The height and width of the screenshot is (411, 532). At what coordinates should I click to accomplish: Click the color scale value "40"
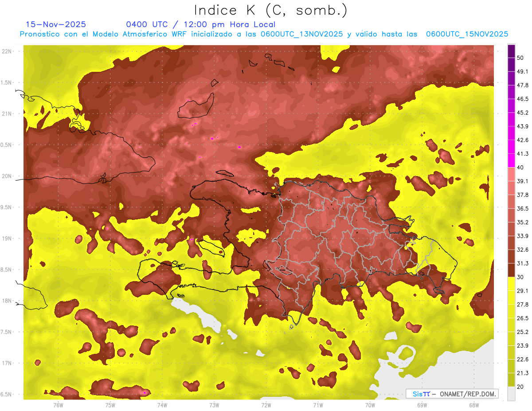(x=521, y=168)
